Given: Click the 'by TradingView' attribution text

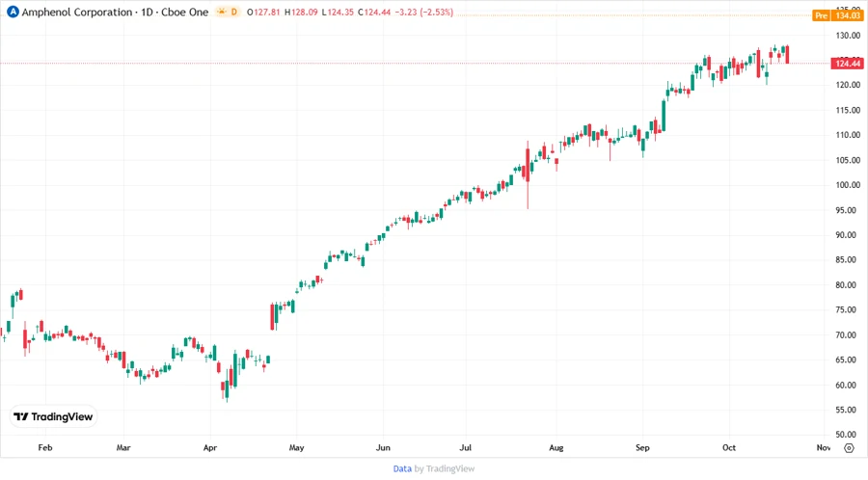Looking at the screenshot, I should coord(445,468).
